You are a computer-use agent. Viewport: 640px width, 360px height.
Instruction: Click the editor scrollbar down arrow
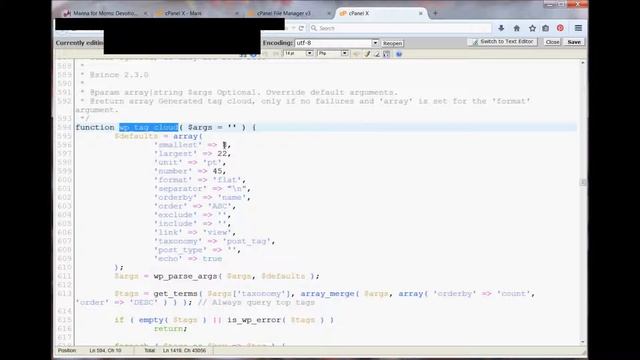pyautogui.click(x=582, y=342)
